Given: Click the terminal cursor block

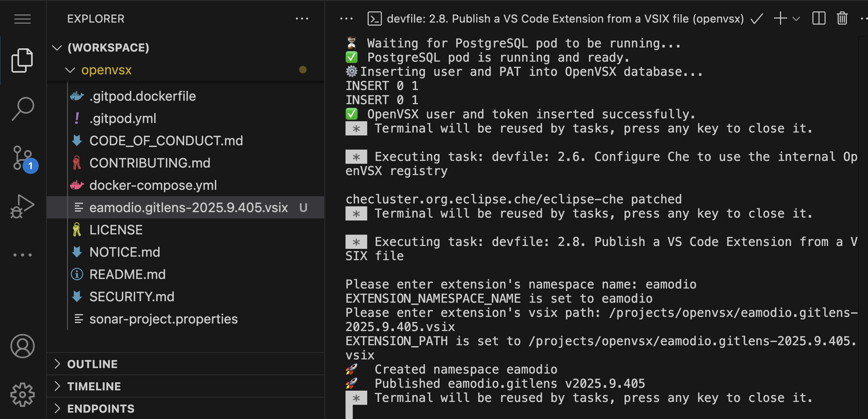Looking at the screenshot, I should (349, 412).
